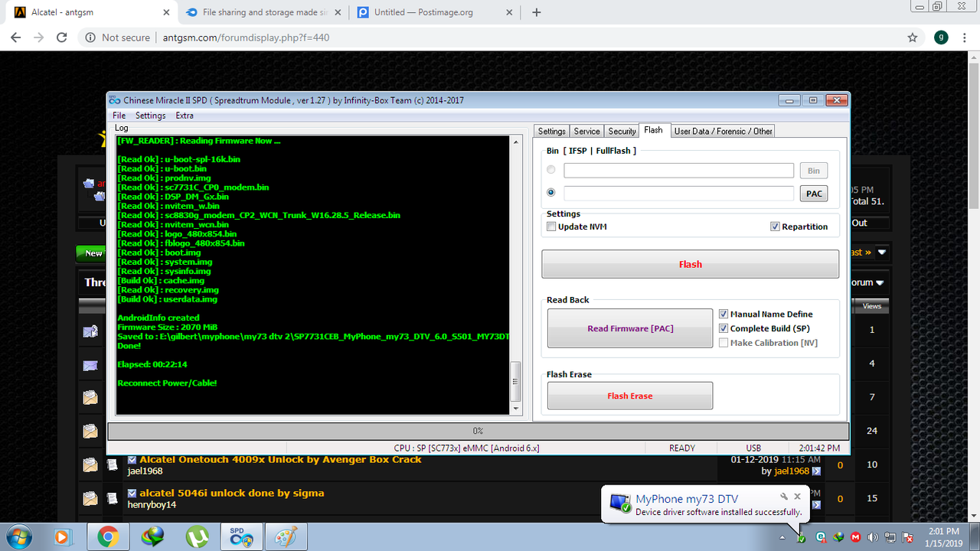
Task: Bookmark this page with the star icon
Action: tap(912, 37)
